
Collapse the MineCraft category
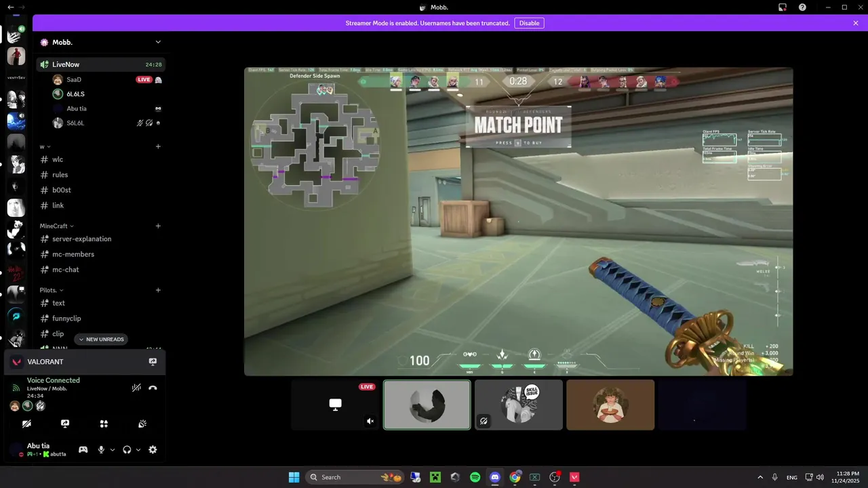click(57, 226)
